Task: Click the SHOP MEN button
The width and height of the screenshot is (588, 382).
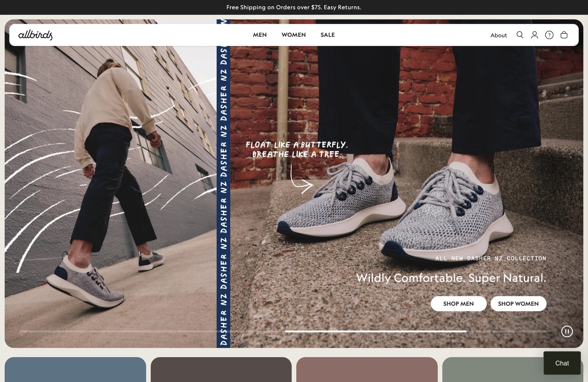Action: pos(459,304)
